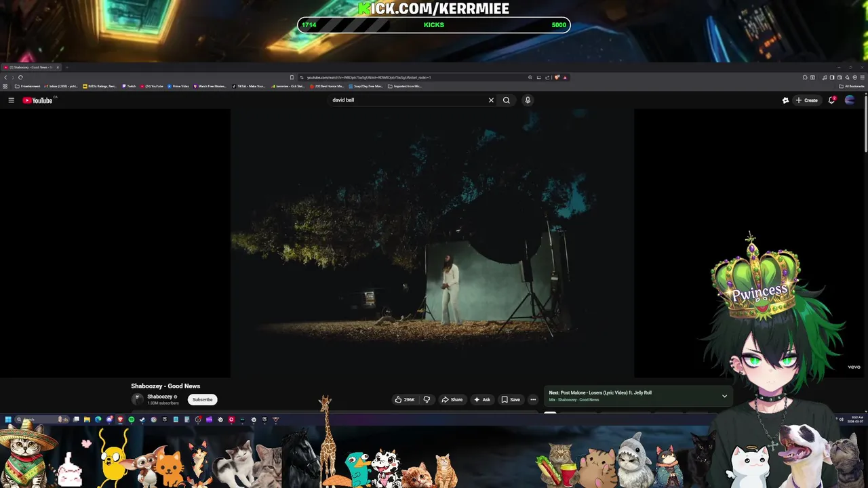This screenshot has height=488, width=868.
Task: Close the Shaboozey browser tab
Action: pos(58,67)
